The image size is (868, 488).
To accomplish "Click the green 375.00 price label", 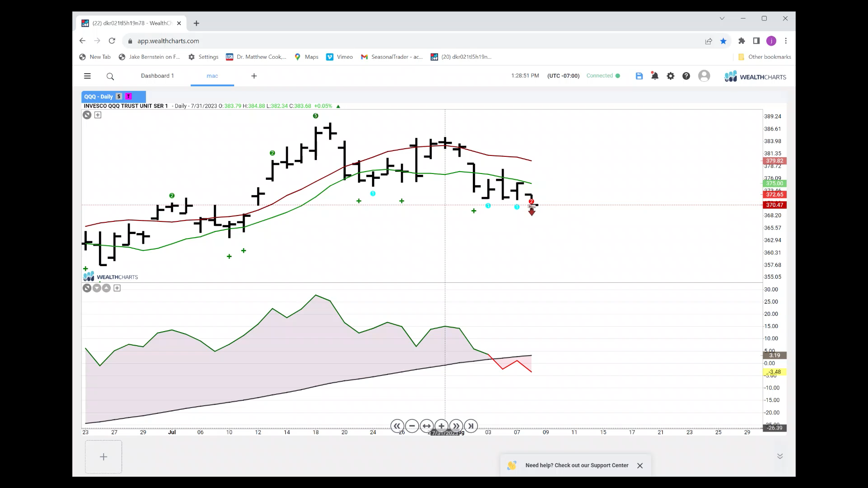I will click(774, 183).
